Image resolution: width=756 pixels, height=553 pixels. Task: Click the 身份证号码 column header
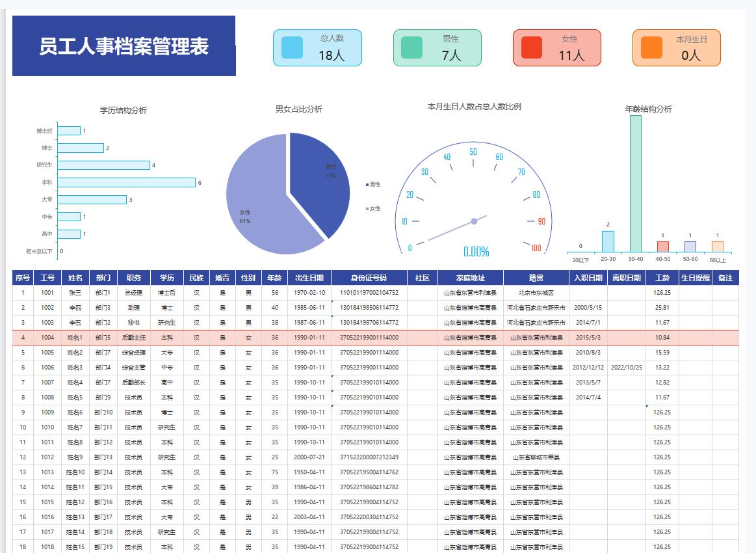coord(369,278)
